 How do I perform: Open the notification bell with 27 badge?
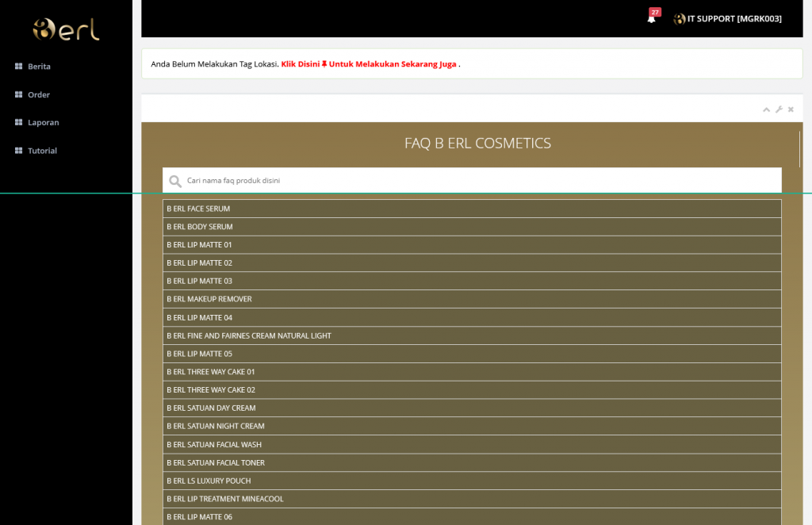point(652,18)
